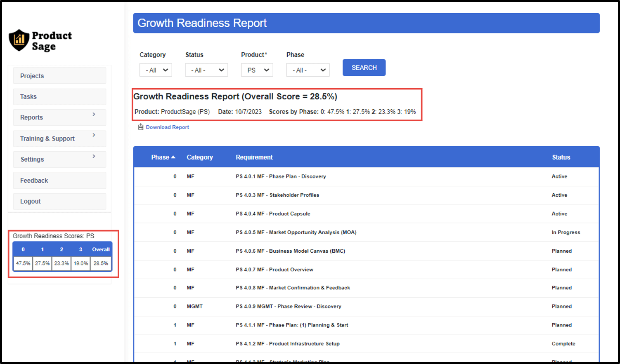Click requirement PS 4.0.6 Business Model Canvas
The height and width of the screenshot is (364, 620).
point(290,251)
